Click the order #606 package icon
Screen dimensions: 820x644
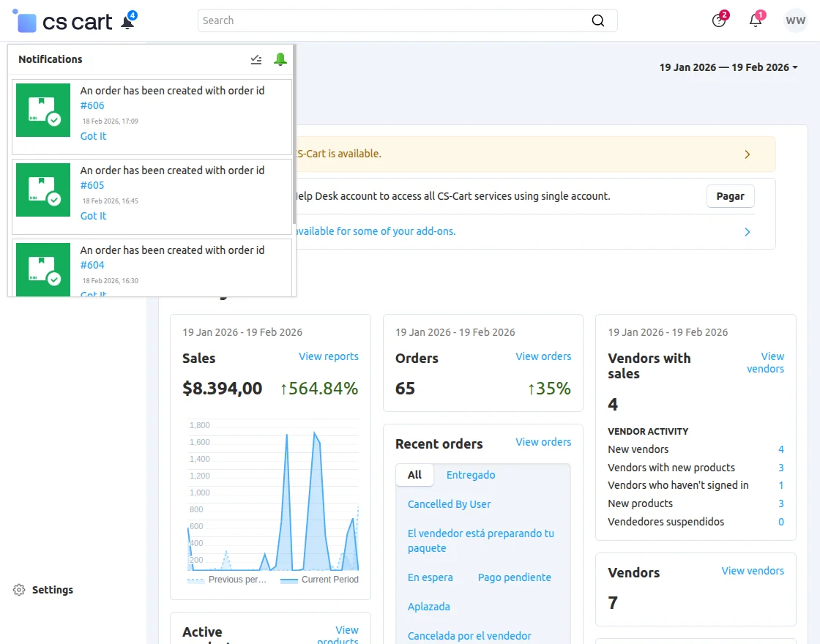43,110
